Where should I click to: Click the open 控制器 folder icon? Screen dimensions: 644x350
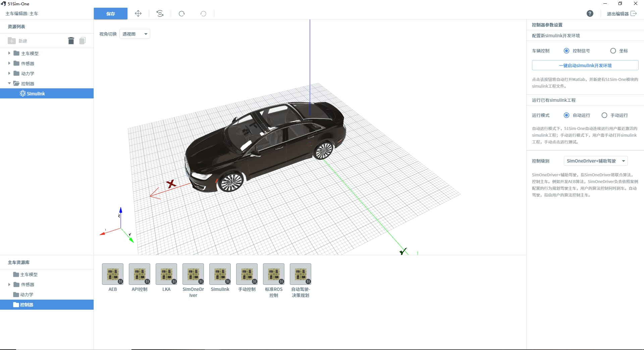[x=16, y=83]
